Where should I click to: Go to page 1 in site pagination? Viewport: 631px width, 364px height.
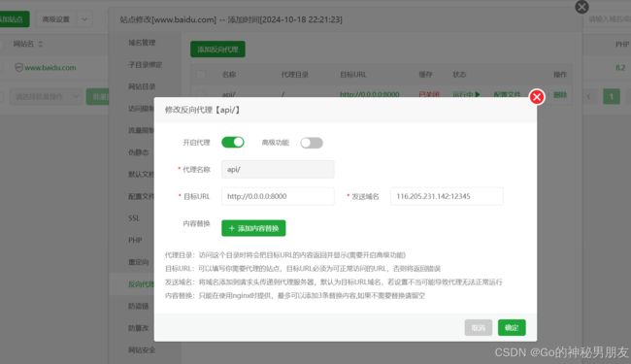click(612, 96)
